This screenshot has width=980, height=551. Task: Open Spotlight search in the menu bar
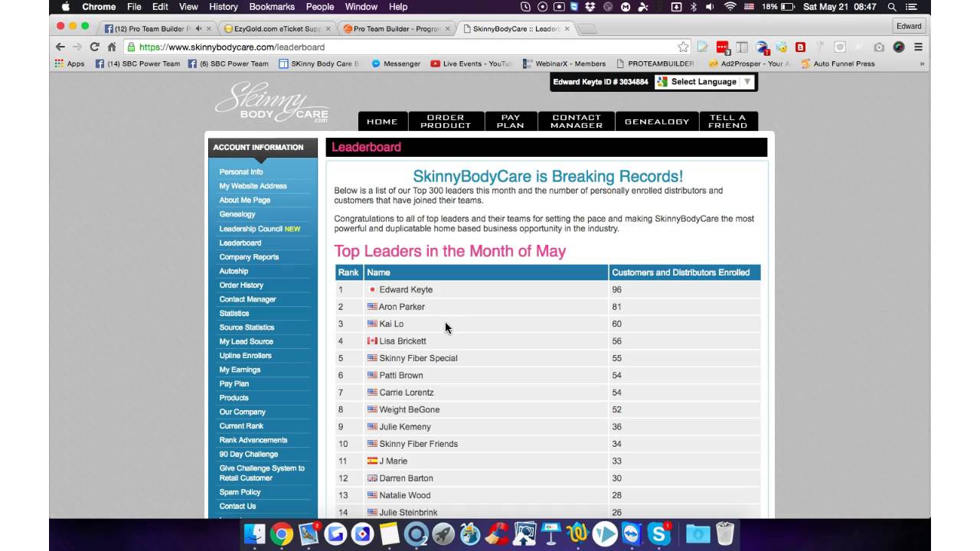click(x=892, y=7)
